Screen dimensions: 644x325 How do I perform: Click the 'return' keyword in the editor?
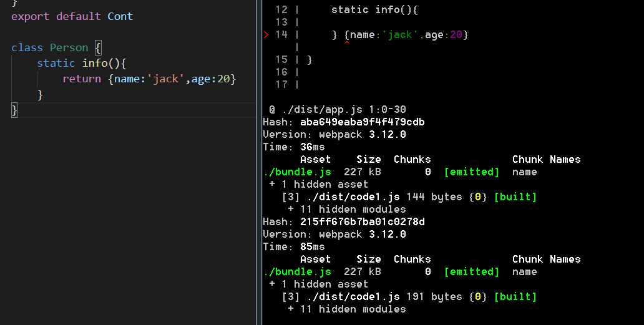click(81, 79)
